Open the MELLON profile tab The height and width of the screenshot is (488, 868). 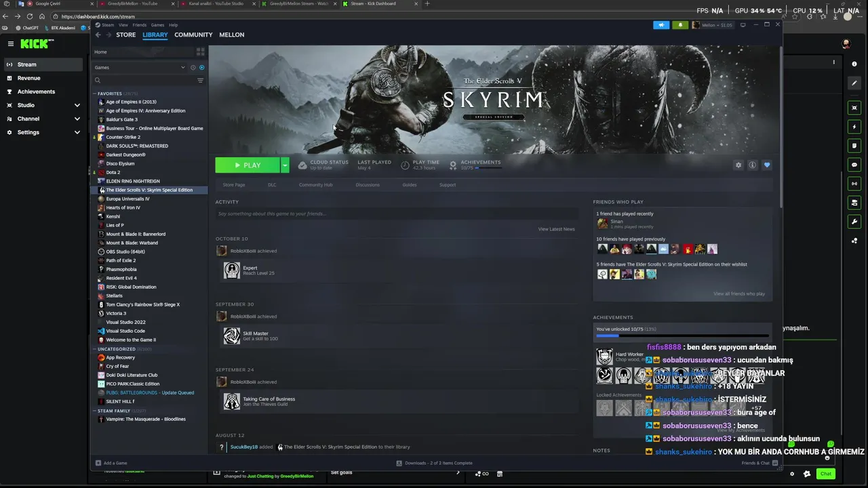tap(231, 35)
